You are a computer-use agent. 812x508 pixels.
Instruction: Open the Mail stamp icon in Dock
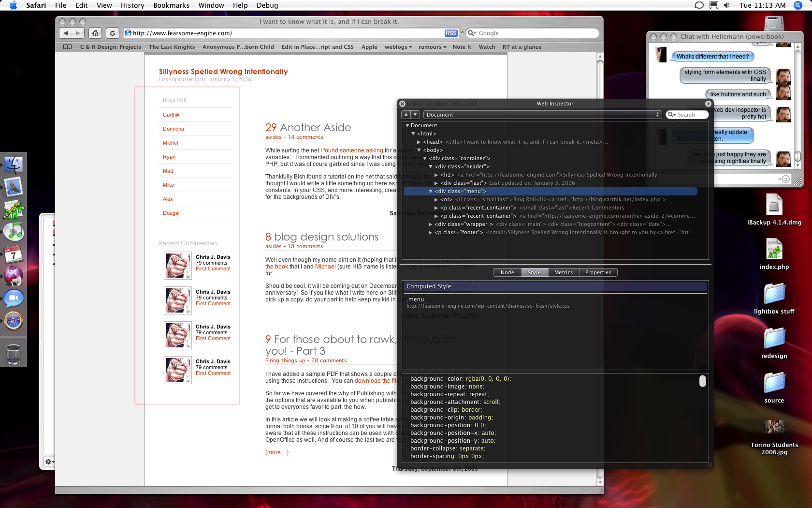pyautogui.click(x=14, y=187)
